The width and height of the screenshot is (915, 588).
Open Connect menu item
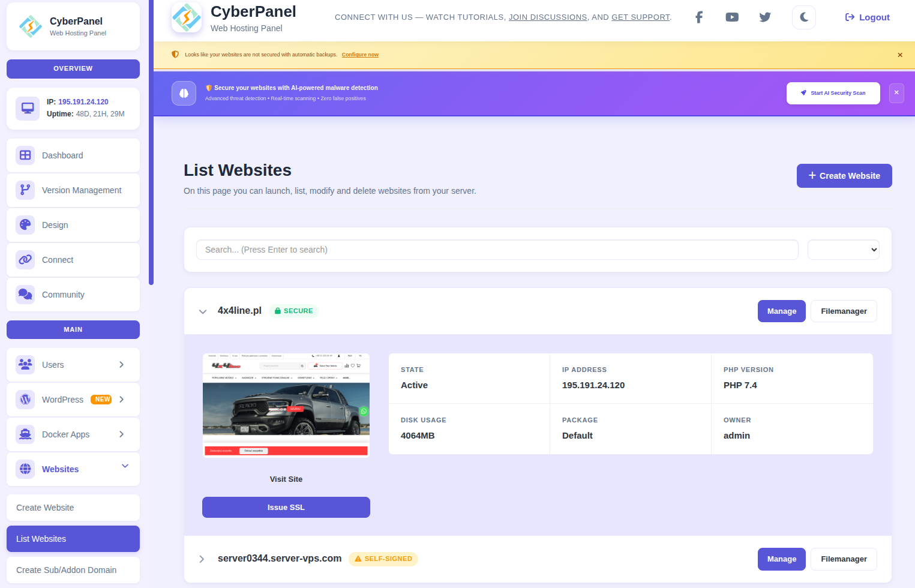tap(73, 260)
